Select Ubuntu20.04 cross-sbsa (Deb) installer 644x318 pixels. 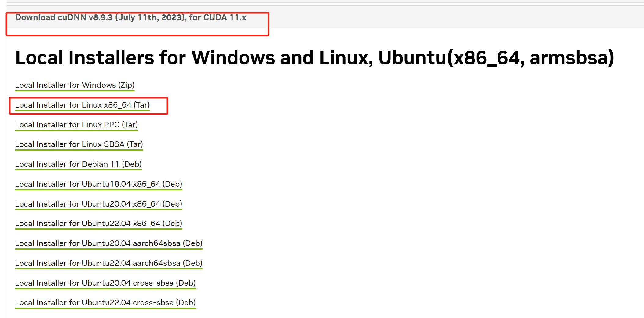click(105, 283)
